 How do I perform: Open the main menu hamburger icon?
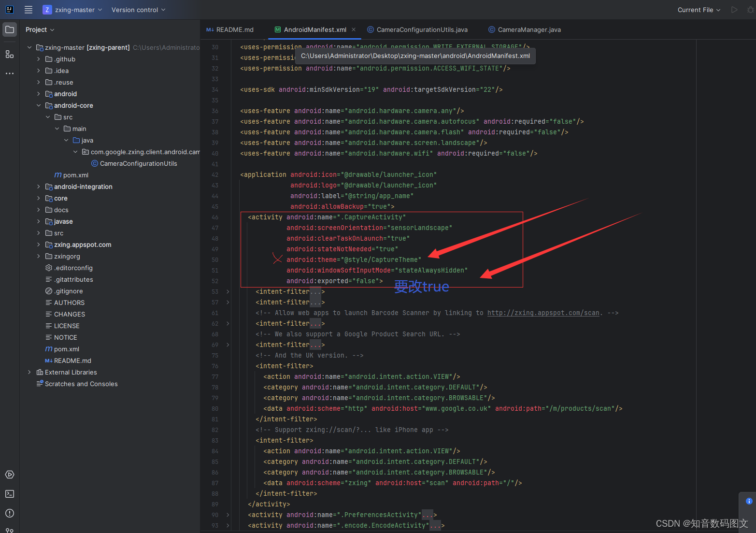[28, 9]
